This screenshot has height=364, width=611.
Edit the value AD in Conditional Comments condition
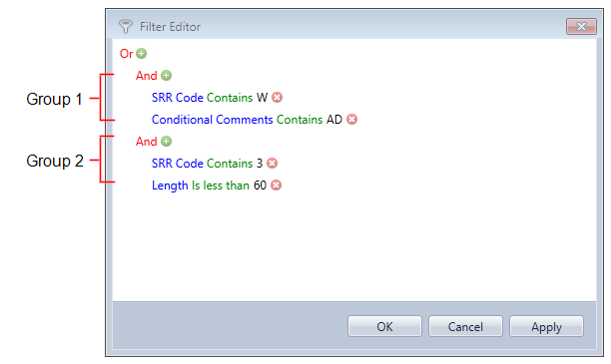[x=334, y=120]
